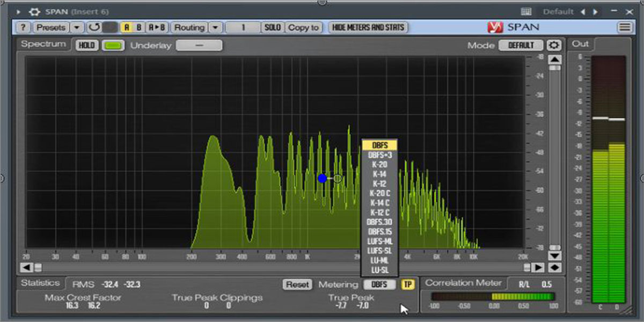Click the vertical range scrollbar track
The image size is (644, 322).
(554, 158)
